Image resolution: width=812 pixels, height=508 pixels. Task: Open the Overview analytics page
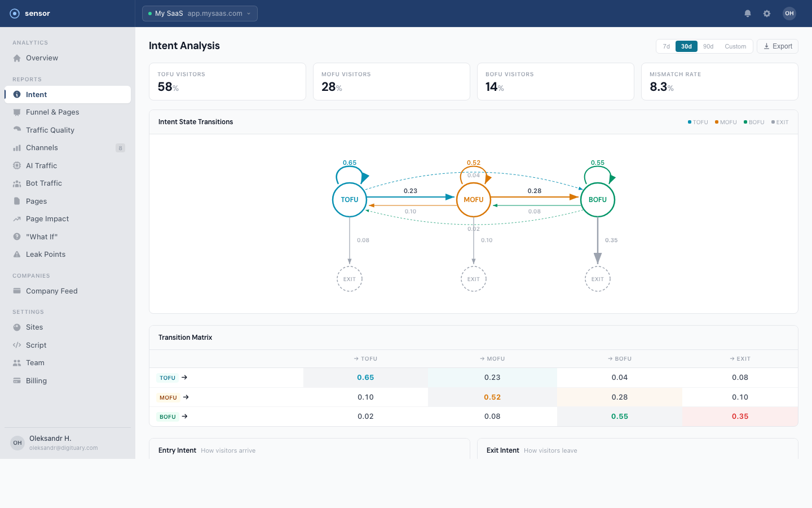42,58
